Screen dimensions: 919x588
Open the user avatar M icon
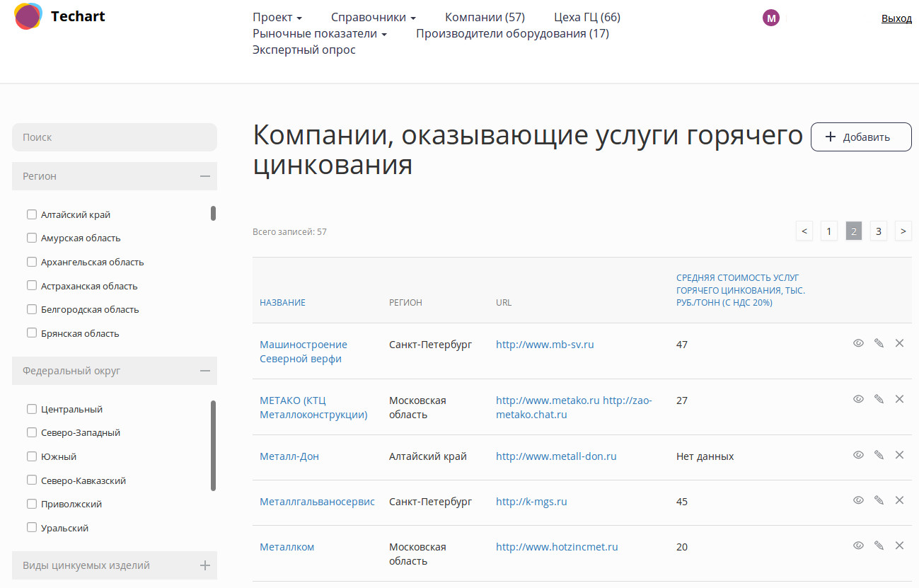tap(770, 18)
